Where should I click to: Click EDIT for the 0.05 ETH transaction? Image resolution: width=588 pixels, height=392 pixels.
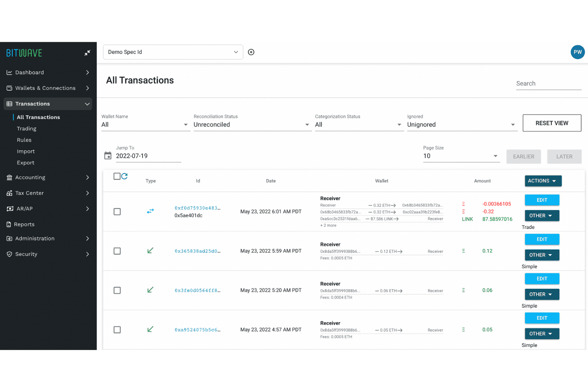click(542, 318)
